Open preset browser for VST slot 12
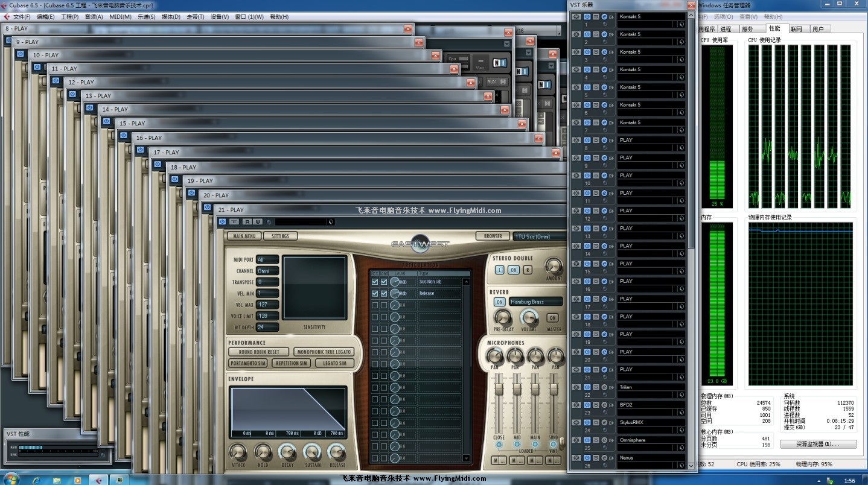The height and width of the screenshot is (485, 868). 681,219
